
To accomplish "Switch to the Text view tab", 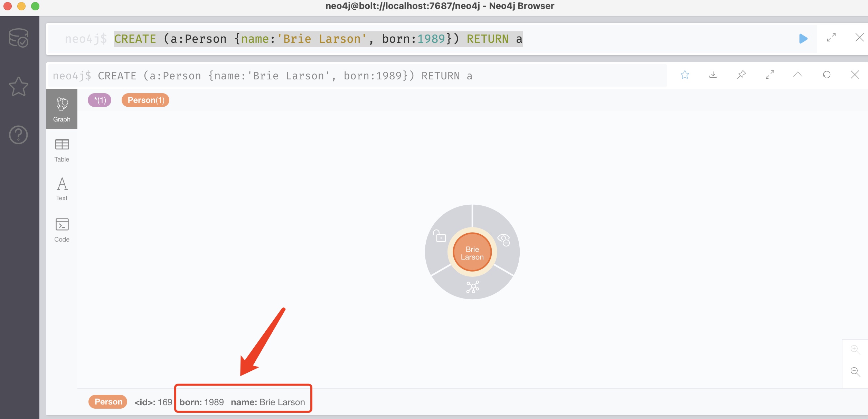I will point(62,189).
